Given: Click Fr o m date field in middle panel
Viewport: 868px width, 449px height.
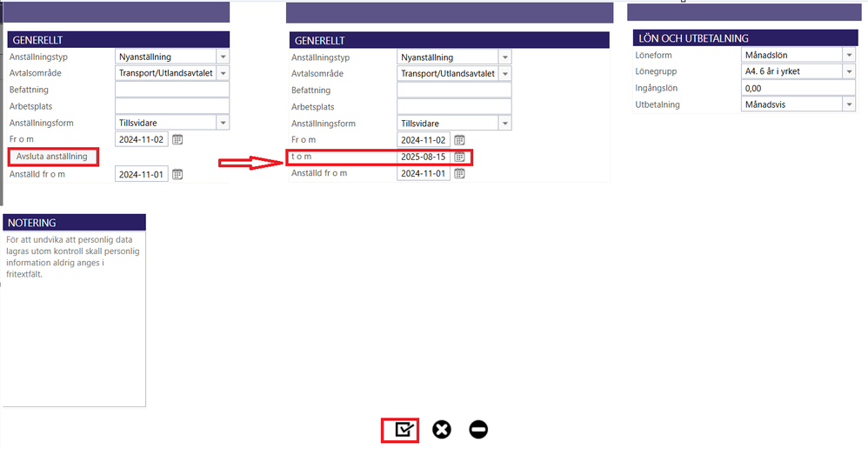Looking at the screenshot, I should (424, 140).
